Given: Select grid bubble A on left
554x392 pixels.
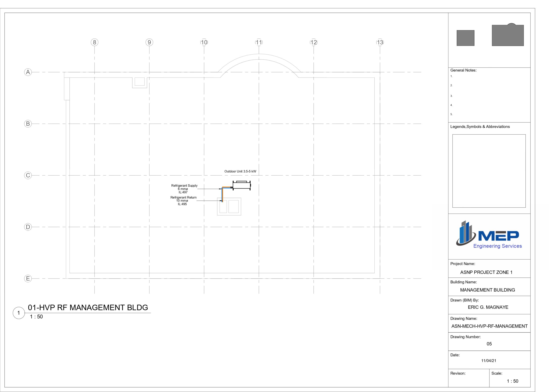Looking at the screenshot, I should 28,72.
